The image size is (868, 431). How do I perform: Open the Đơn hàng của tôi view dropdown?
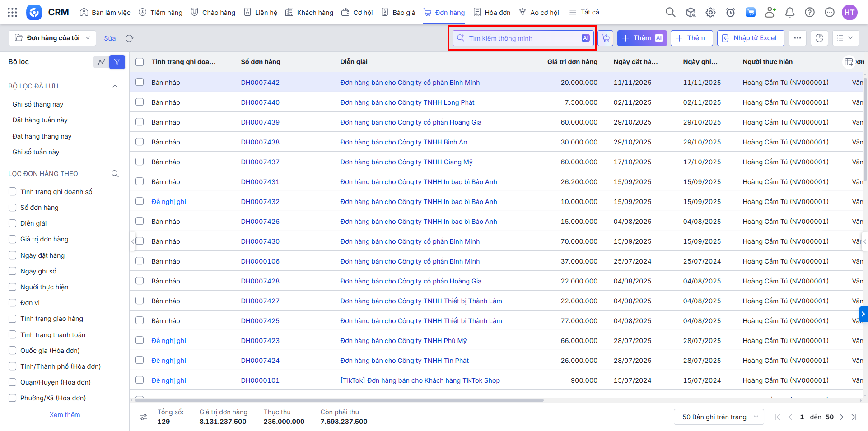[52, 38]
